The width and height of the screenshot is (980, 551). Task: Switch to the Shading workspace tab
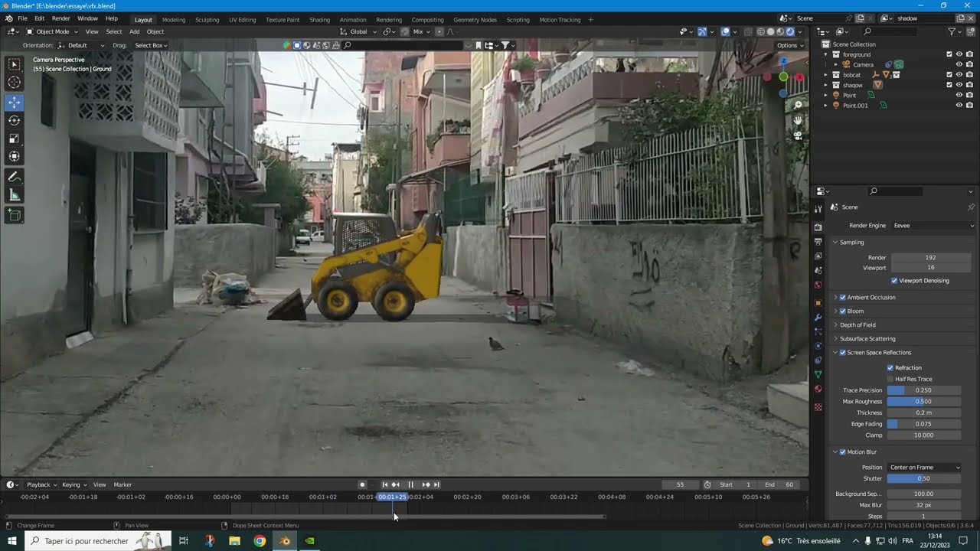click(x=319, y=20)
